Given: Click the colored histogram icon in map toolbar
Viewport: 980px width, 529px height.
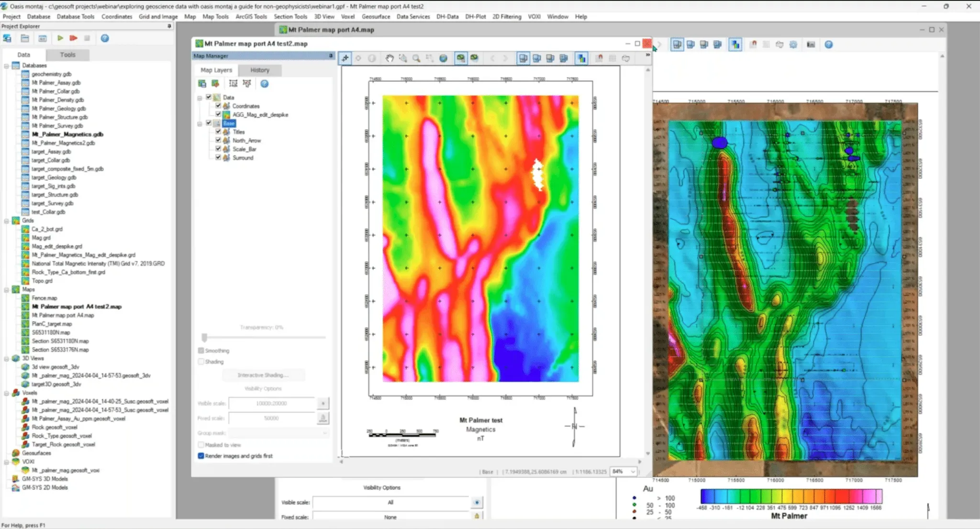Looking at the screenshot, I should (x=581, y=58).
